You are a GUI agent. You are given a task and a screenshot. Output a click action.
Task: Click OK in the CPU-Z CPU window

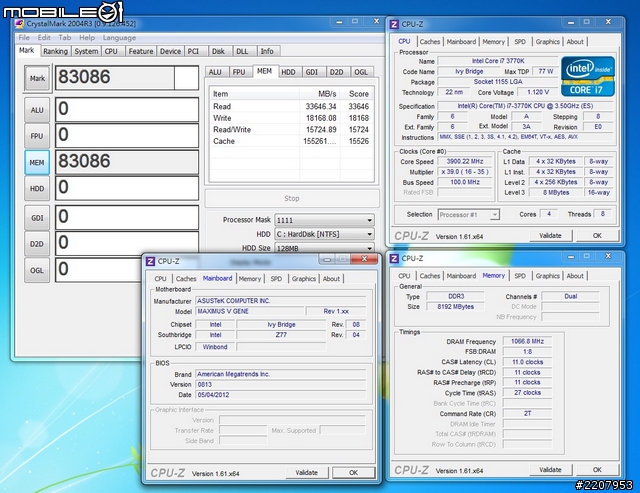[x=597, y=235]
